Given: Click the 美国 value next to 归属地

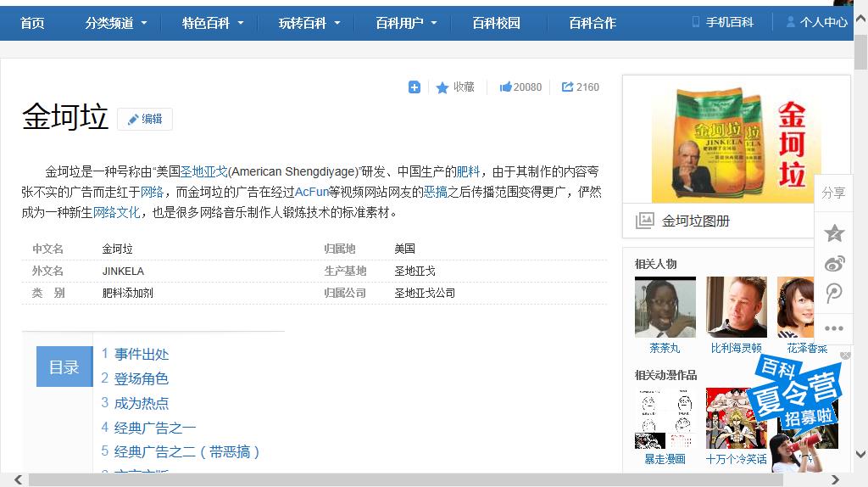Looking at the screenshot, I should 404,249.
